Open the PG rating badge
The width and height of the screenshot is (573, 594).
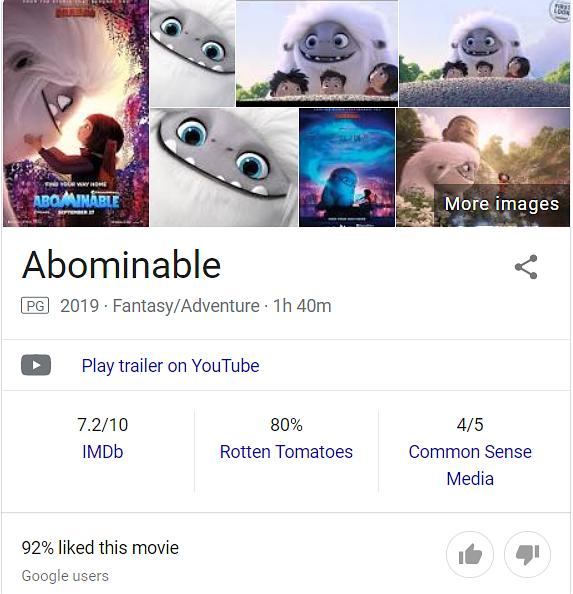pyautogui.click(x=35, y=306)
